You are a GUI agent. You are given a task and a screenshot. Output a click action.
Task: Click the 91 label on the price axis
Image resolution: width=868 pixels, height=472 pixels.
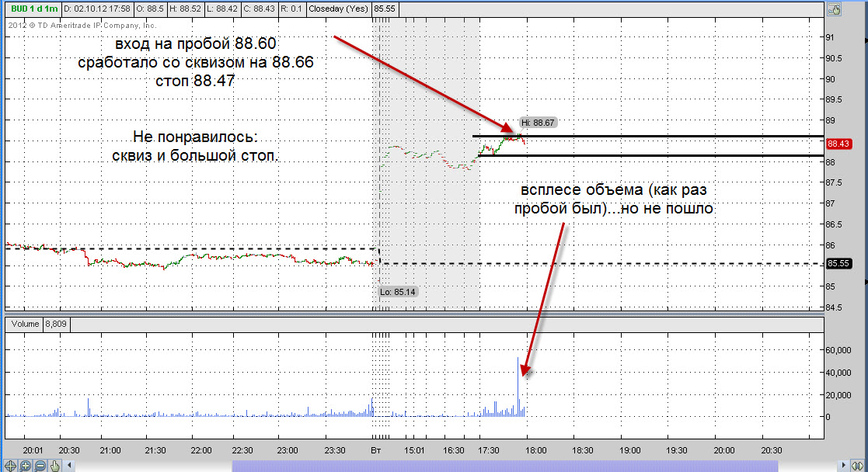click(x=831, y=37)
